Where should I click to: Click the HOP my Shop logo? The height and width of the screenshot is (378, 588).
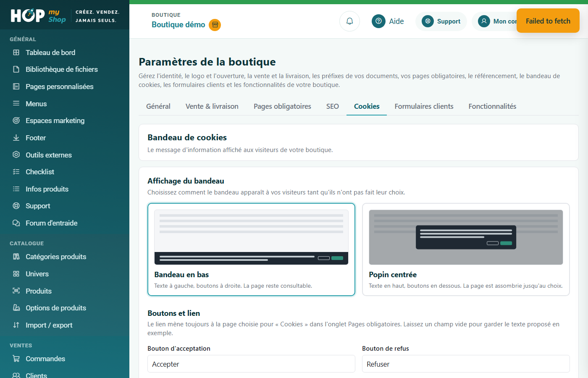(x=38, y=16)
